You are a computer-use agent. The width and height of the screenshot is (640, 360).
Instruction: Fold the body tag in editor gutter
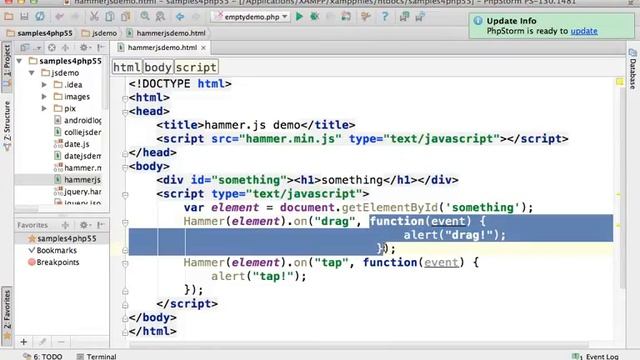tap(125, 167)
